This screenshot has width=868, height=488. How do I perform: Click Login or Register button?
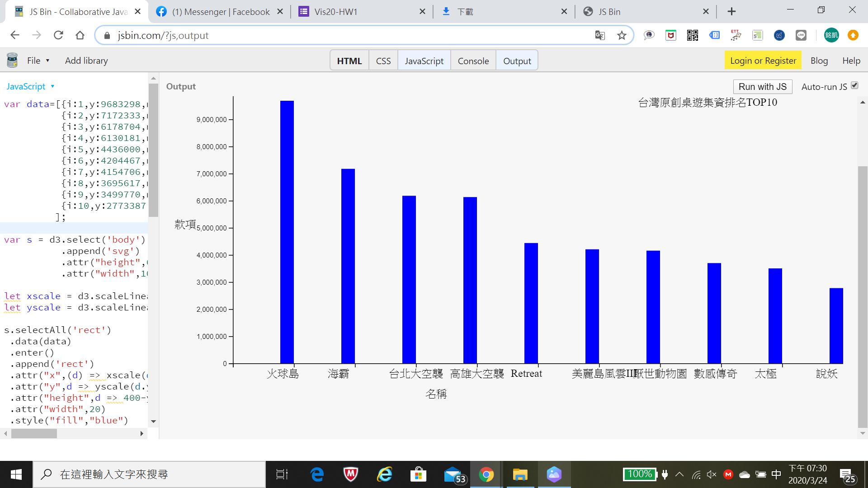click(763, 61)
